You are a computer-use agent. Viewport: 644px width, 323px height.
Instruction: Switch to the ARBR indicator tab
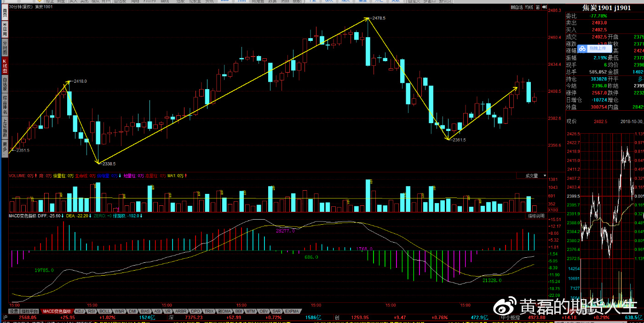181,311
